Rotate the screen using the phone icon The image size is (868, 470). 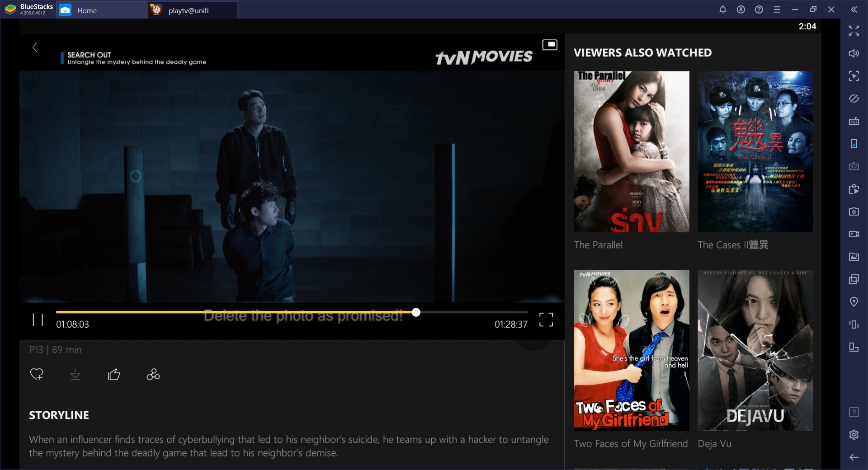[x=854, y=144]
